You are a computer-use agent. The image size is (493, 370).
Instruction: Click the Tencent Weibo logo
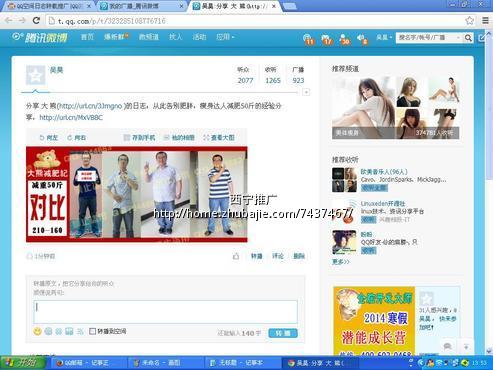click(x=40, y=37)
